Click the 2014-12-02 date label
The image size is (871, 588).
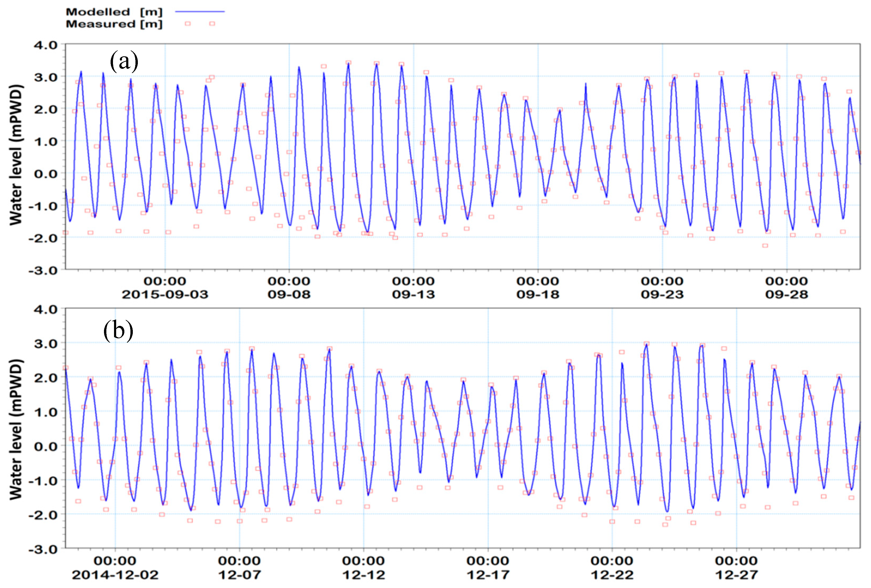[115, 575]
